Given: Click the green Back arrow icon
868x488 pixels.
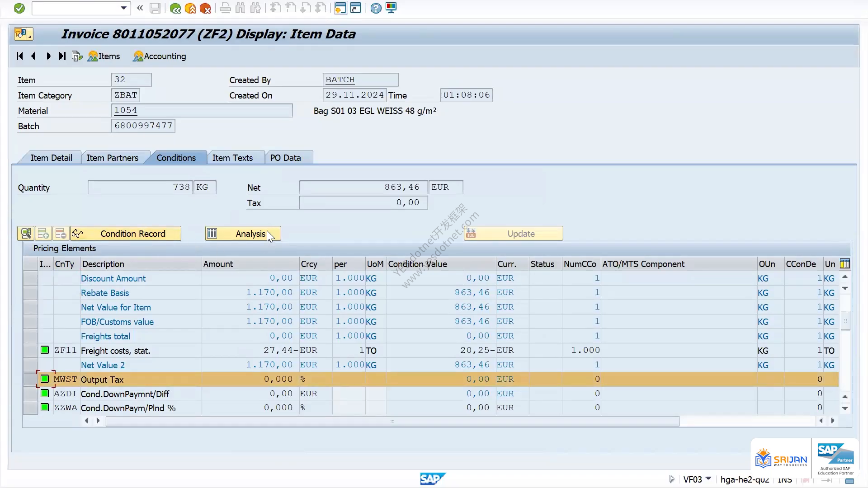Looking at the screenshot, I should 175,8.
